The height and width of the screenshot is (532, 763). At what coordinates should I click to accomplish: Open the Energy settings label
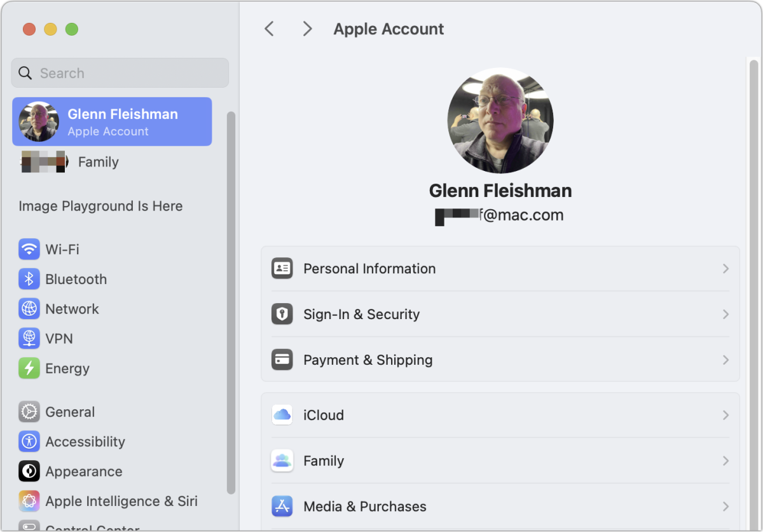click(67, 369)
